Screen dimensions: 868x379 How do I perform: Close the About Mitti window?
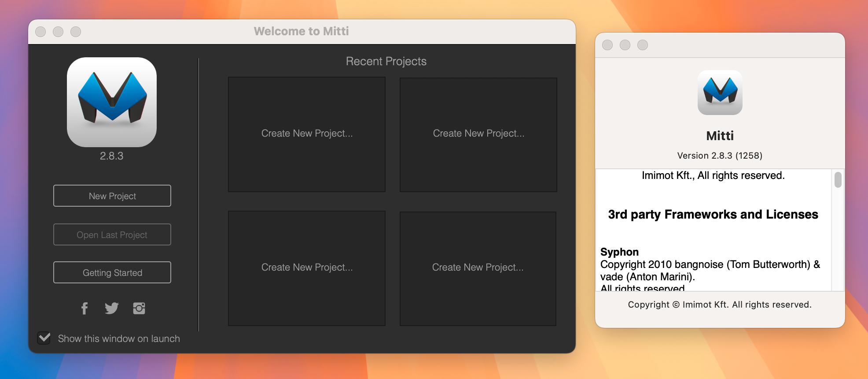click(x=607, y=45)
